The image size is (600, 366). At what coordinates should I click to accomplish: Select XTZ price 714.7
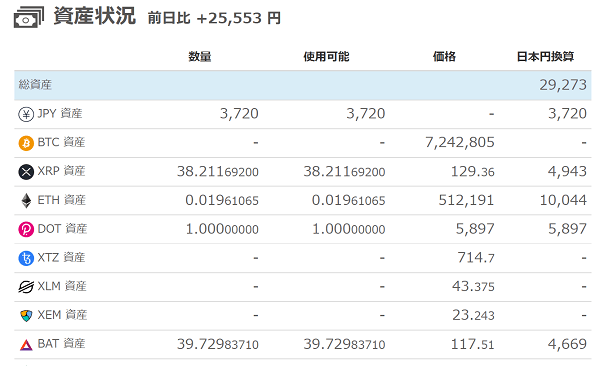pos(476,257)
